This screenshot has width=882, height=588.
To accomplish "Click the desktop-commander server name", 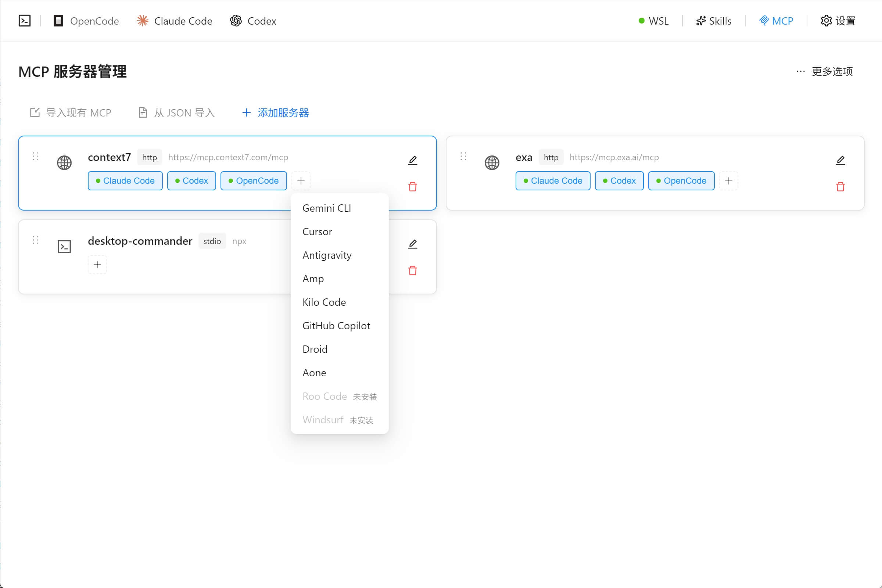I will pos(140,241).
